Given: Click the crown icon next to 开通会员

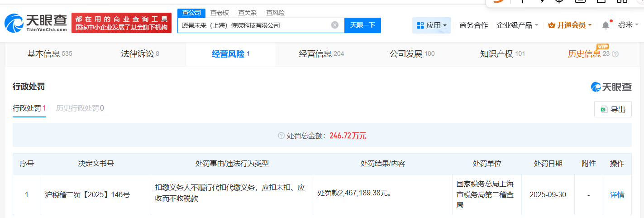Looking at the screenshot, I should [551, 25].
